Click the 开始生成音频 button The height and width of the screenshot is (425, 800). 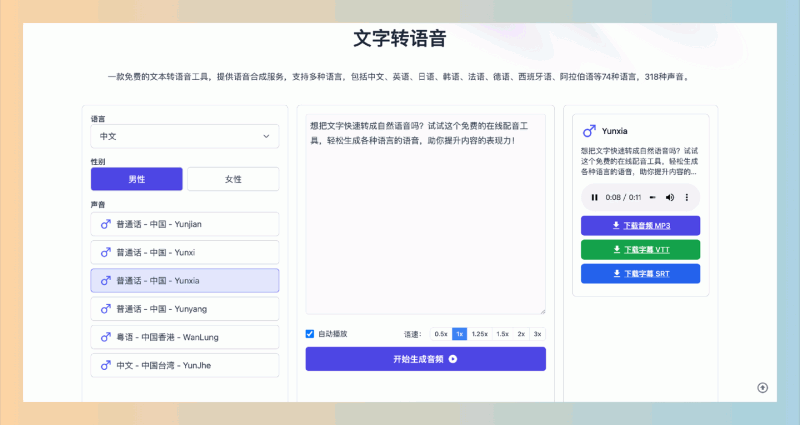(x=426, y=359)
